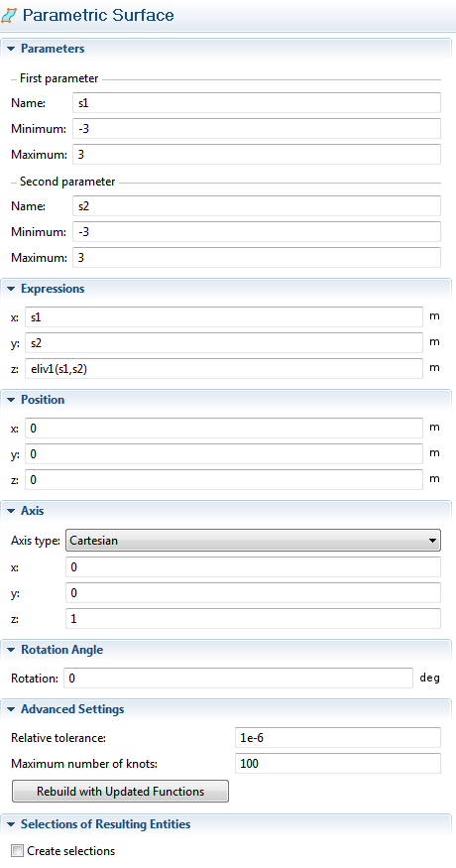Collapse the Position section triangle
This screenshot has width=456, height=868.
(x=11, y=400)
